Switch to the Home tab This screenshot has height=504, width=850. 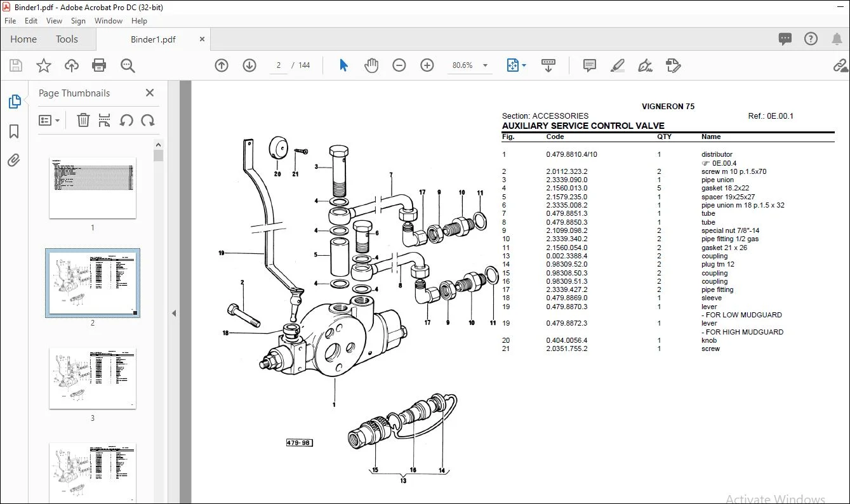(23, 39)
